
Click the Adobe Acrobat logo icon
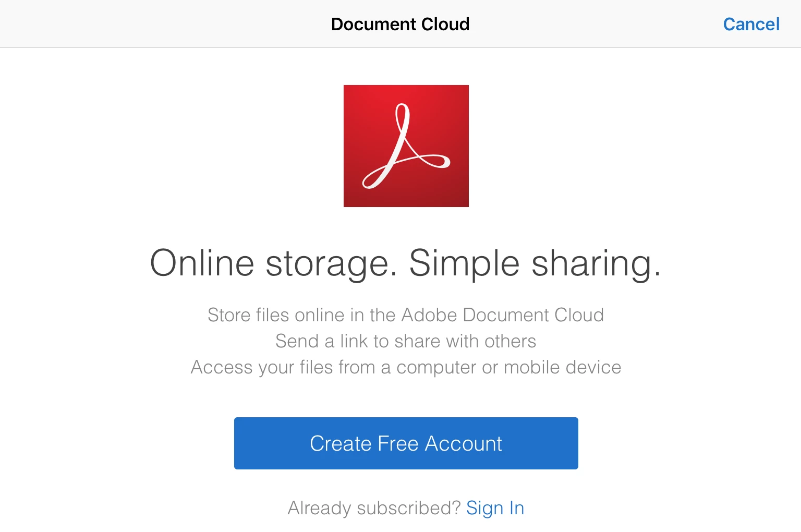pos(406,146)
